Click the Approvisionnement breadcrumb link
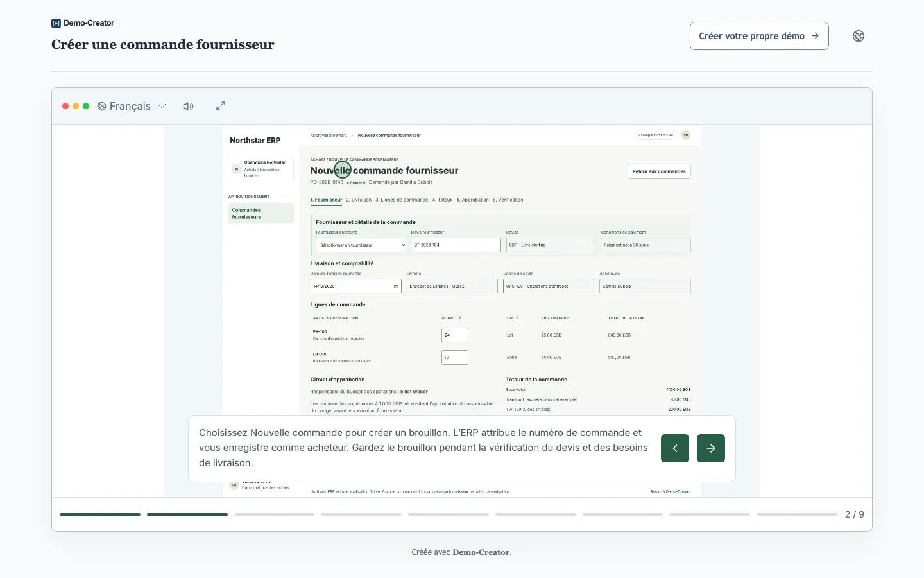Viewport: 924px width, 578px height. click(x=329, y=136)
